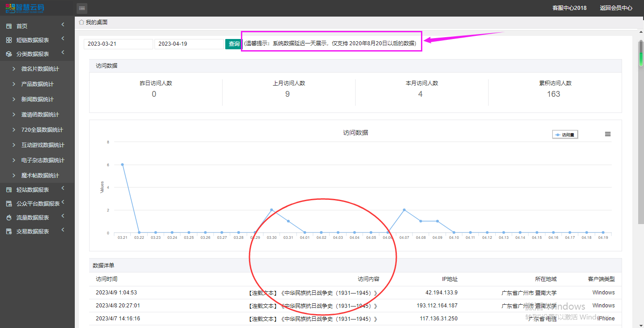This screenshot has height=328, width=644.
Task: Open 微名片数据统计 submenu item
Action: 40,69
